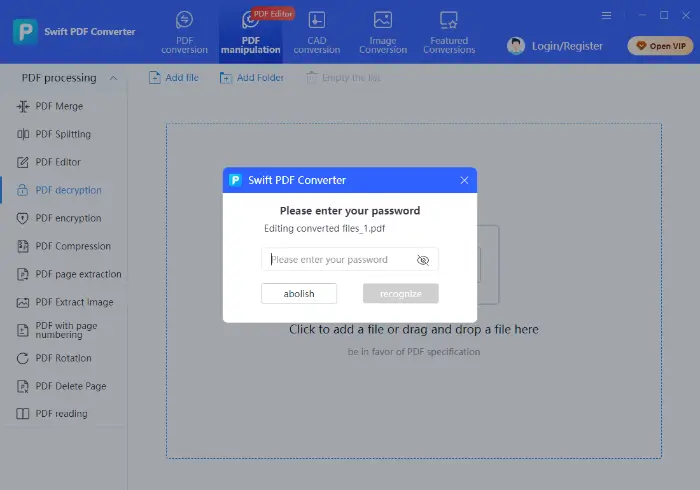Select the PDF Splitting icon
The height and width of the screenshot is (490, 700).
point(23,134)
